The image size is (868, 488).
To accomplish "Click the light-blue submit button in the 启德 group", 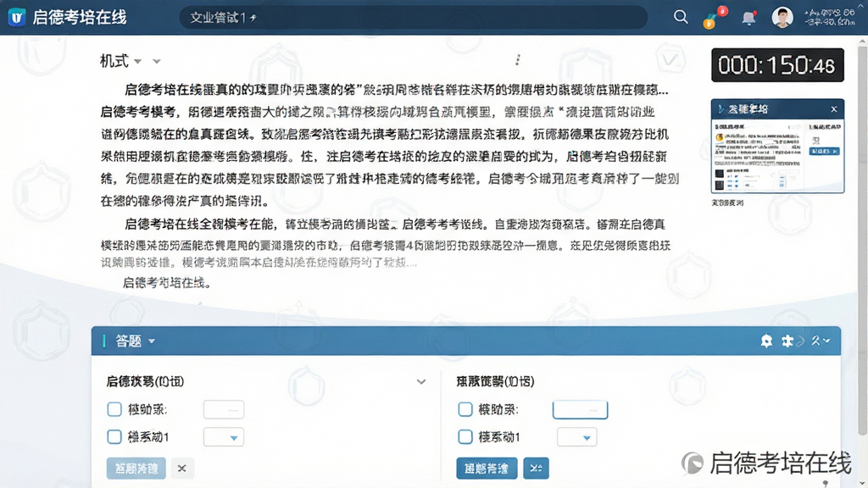I will [x=136, y=468].
